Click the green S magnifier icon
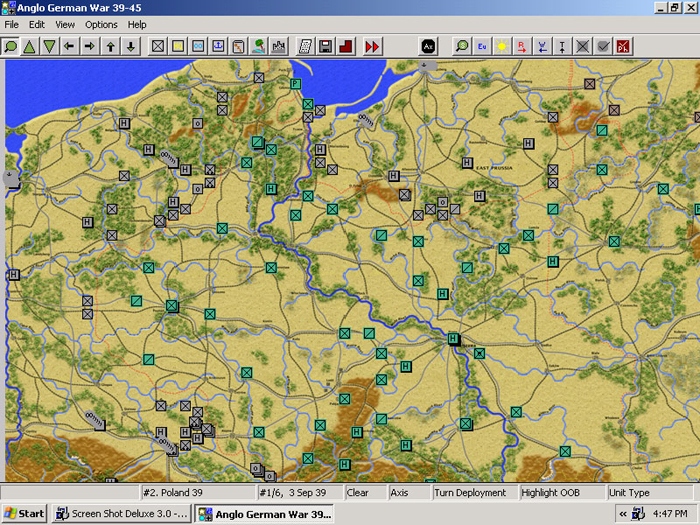 pos(462,46)
